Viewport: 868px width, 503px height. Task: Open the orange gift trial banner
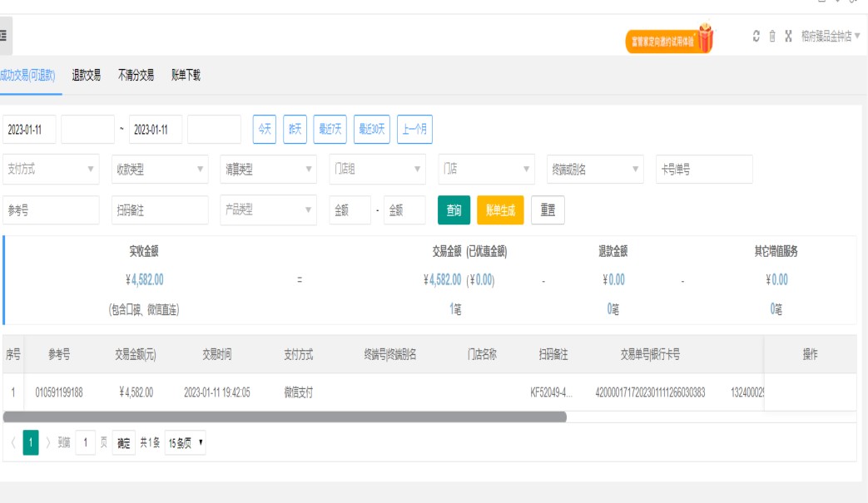(x=669, y=39)
